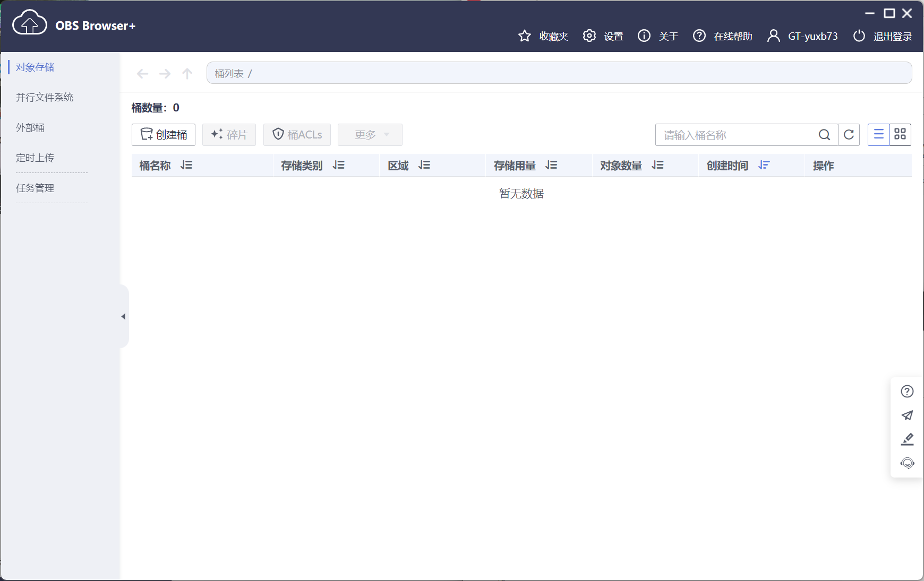The image size is (924, 581).
Task: Sort by bucket name (桶名称) icon
Action: (x=186, y=166)
